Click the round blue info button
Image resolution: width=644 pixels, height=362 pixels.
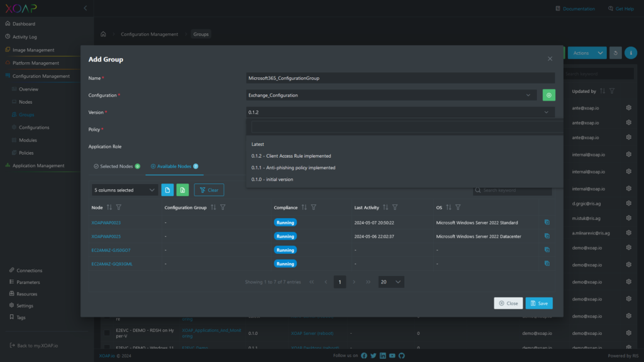tap(631, 53)
